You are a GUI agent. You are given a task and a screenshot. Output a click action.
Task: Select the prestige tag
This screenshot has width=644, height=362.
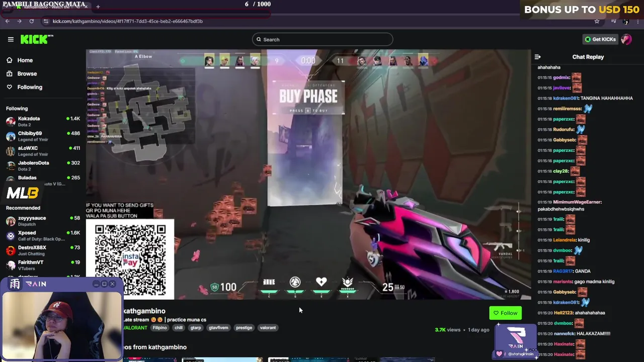click(244, 328)
